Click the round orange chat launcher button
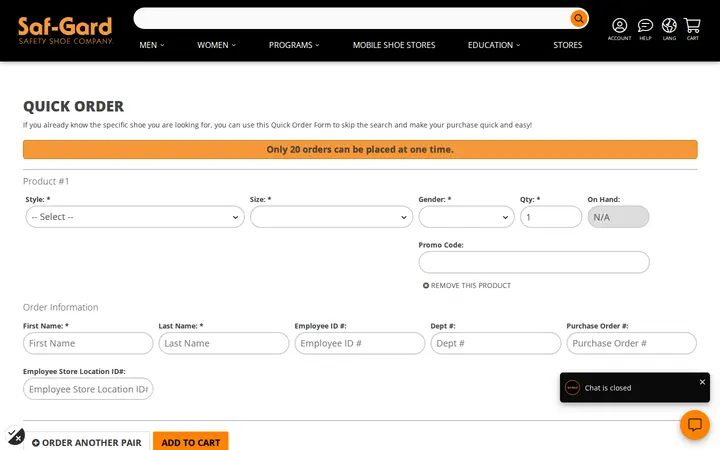The image size is (720, 450). tap(695, 425)
